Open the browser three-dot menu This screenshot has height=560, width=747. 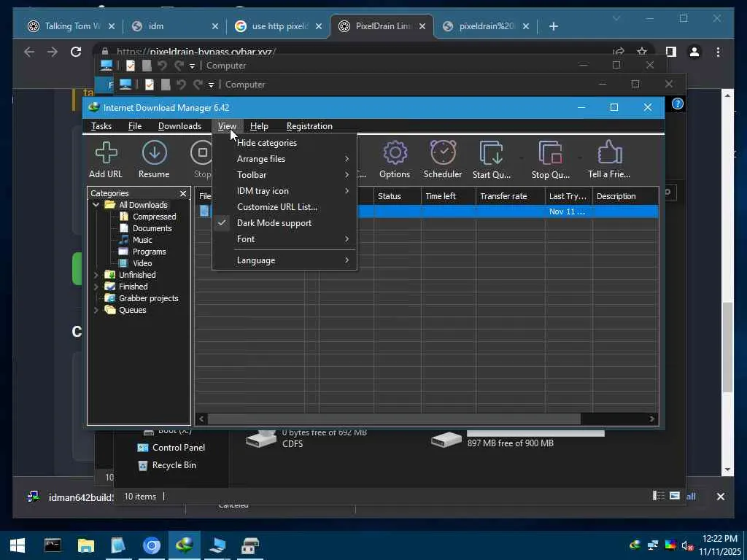[x=718, y=52]
